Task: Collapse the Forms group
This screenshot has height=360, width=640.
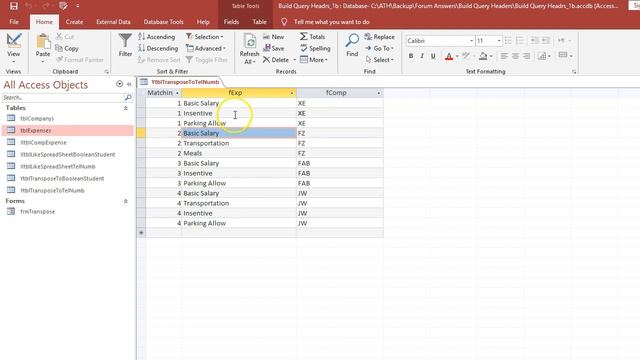Action: coord(126,201)
